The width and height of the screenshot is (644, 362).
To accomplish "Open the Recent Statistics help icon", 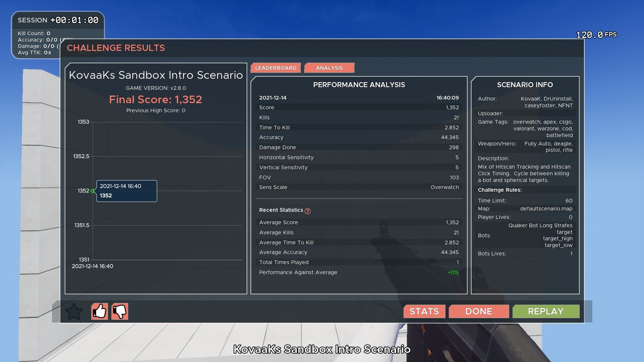I will tap(308, 211).
